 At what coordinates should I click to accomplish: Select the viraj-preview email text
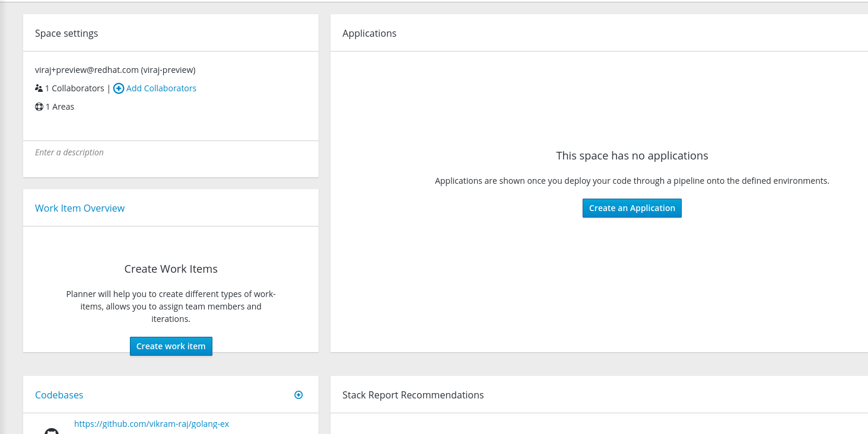[115, 69]
